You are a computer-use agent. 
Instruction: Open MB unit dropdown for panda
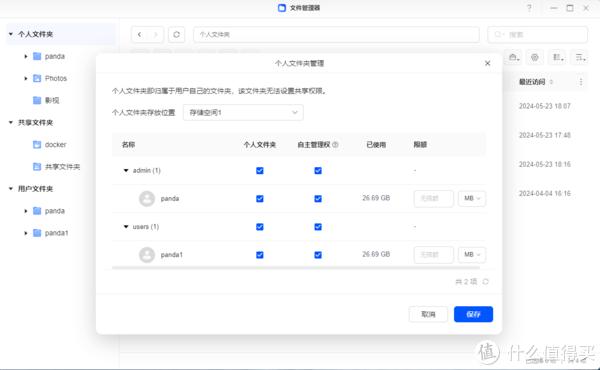[472, 198]
